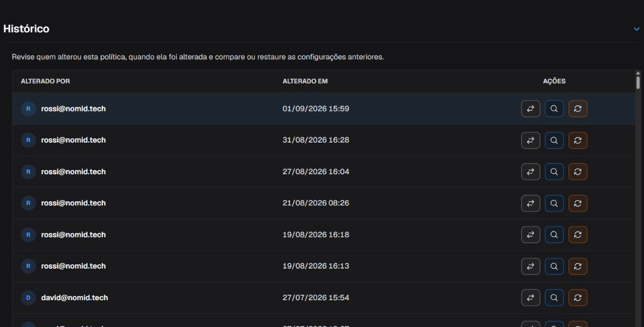View david@nomid.tech's change details
Viewport: 644px width, 327px height.
click(x=554, y=298)
